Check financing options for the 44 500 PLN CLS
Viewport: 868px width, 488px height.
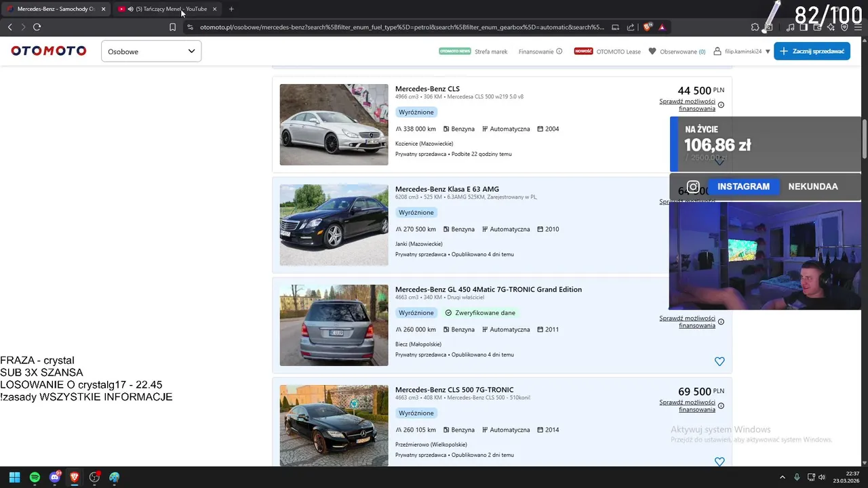(x=687, y=105)
